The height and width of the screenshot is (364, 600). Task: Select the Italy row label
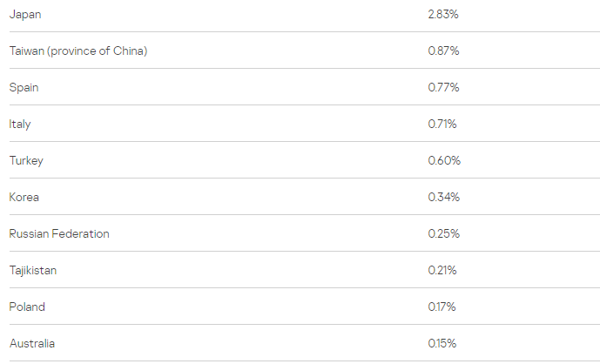(x=20, y=124)
